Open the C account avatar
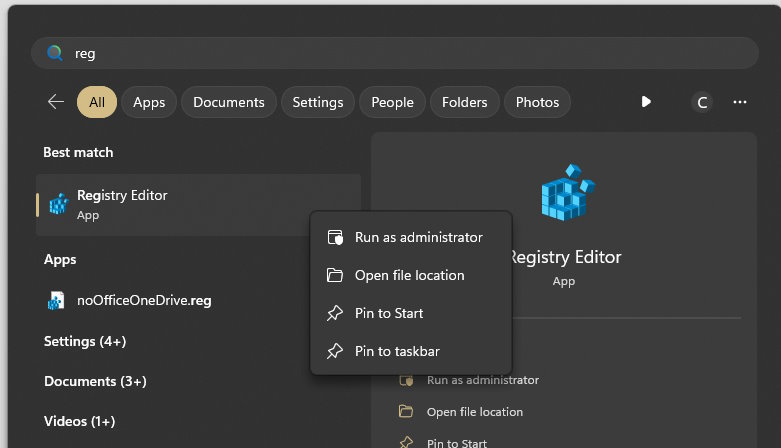 point(702,102)
